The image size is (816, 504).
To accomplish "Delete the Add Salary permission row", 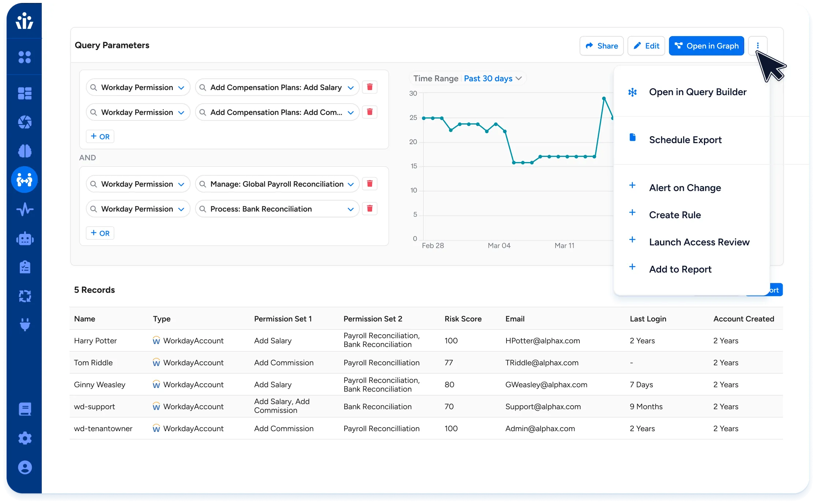I will click(370, 87).
